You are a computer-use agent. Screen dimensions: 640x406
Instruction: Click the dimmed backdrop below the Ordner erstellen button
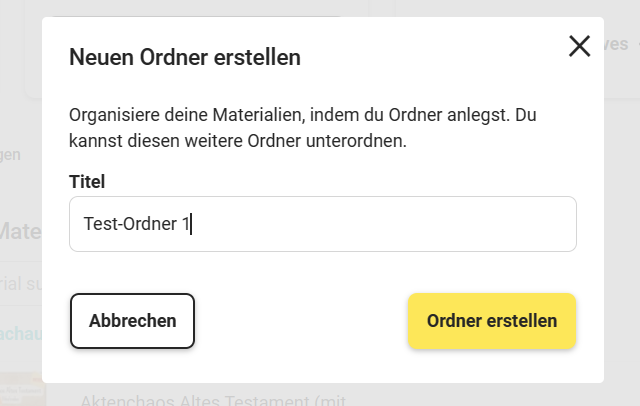pos(491,394)
